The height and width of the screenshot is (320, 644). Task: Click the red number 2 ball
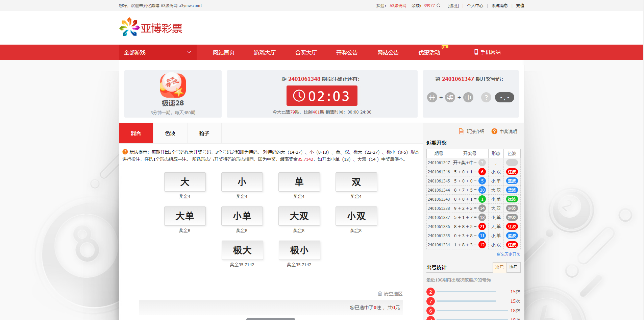[430, 292]
